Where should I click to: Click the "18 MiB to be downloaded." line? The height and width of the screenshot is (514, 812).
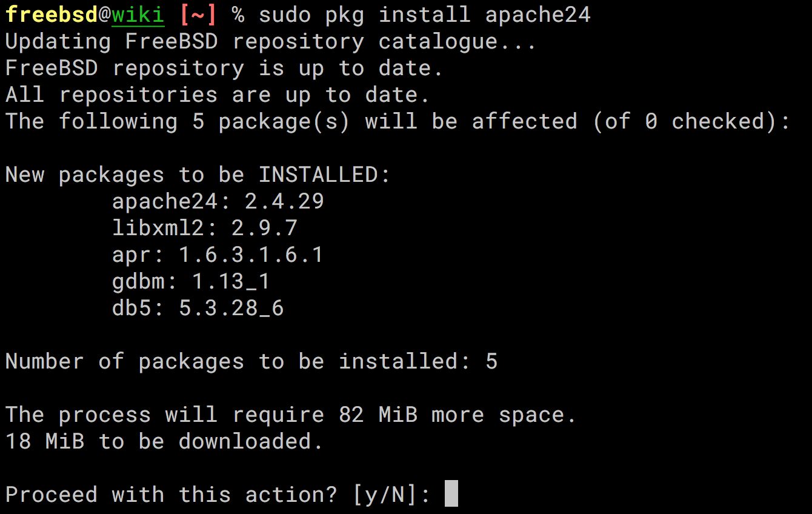(164, 442)
